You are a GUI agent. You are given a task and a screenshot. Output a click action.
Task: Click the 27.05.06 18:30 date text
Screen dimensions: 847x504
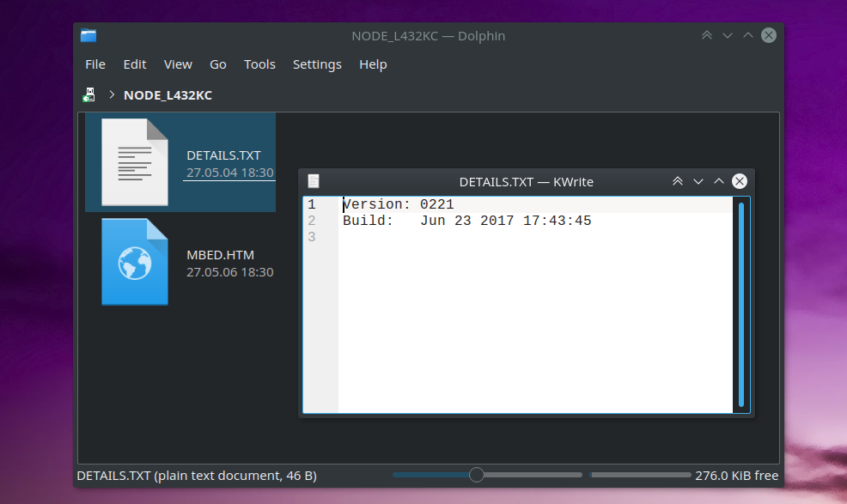point(230,272)
